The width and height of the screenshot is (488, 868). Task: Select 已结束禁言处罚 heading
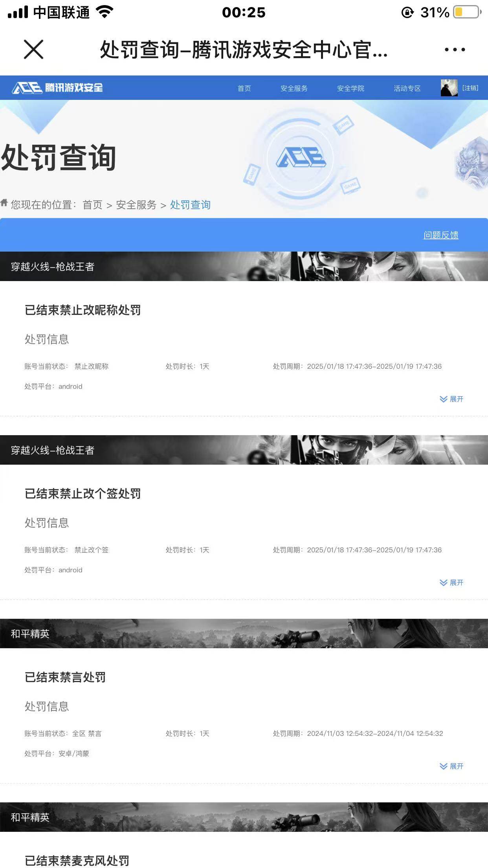pos(65,677)
